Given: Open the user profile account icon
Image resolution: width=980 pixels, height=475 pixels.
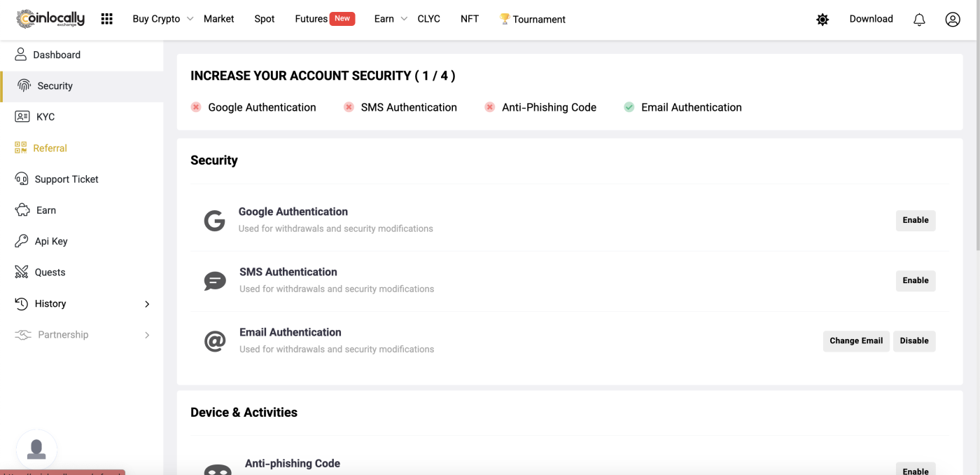Looking at the screenshot, I should [x=952, y=20].
